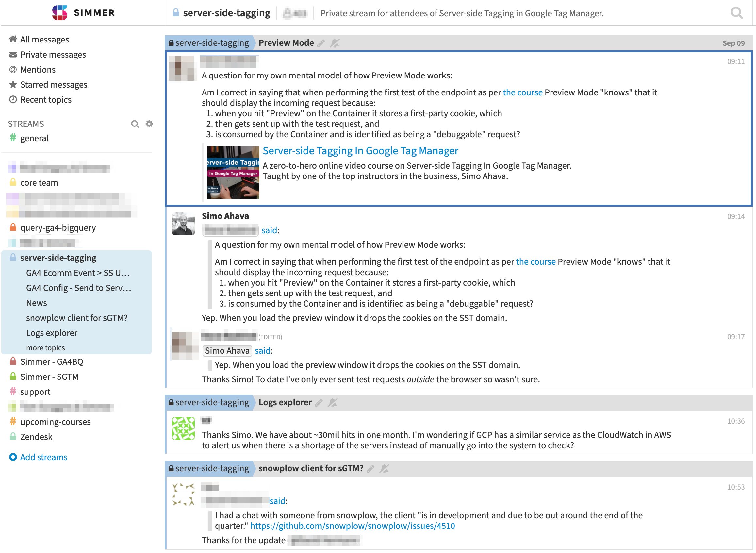Click snowplow client for sGTM? recipient title
This screenshot has width=756, height=553.
(311, 469)
